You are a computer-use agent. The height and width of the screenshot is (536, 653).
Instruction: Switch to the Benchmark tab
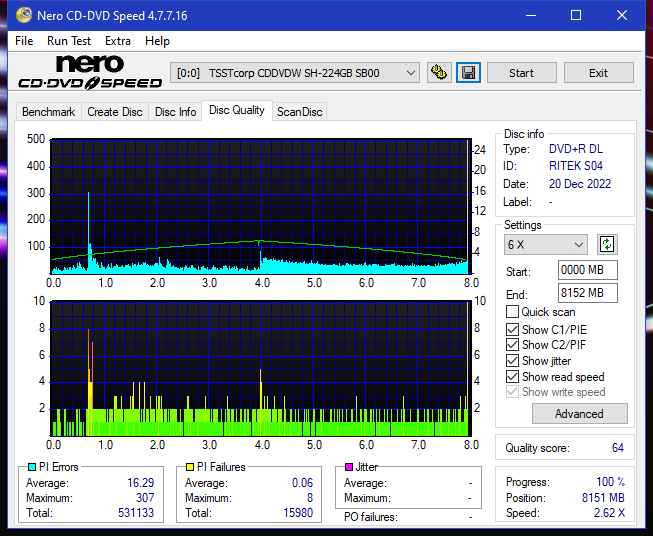pos(49,112)
